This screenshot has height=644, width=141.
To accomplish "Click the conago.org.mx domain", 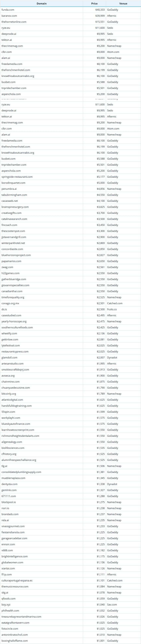I will pos(10,303).
